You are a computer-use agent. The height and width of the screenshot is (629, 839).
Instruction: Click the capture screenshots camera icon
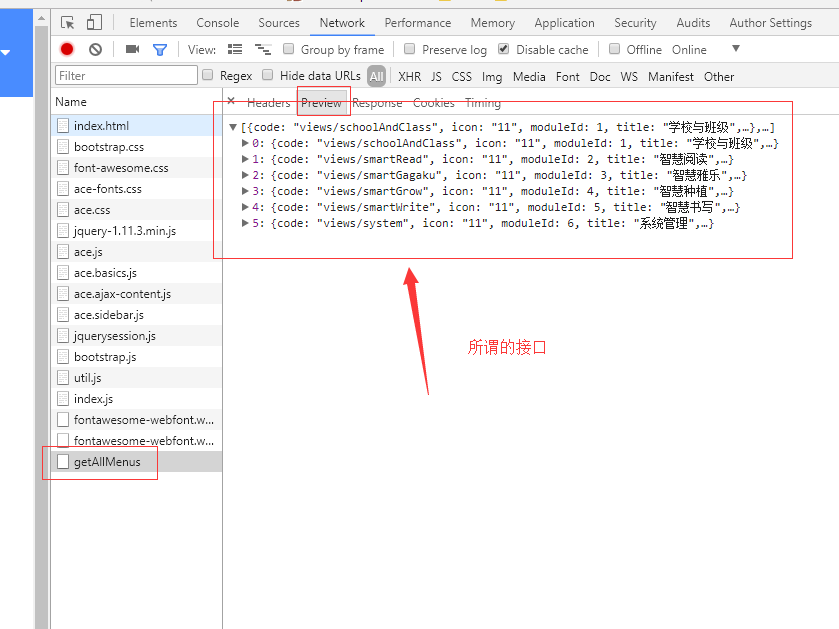pos(132,49)
